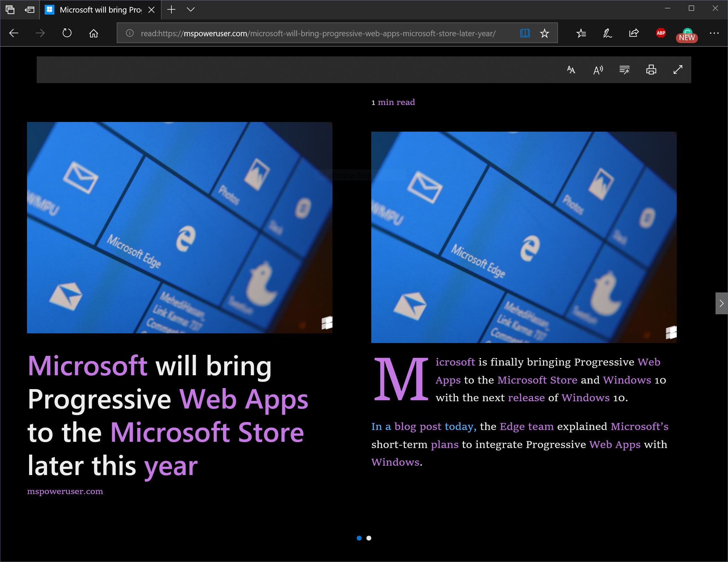The width and height of the screenshot is (728, 562).
Task: Select the first page indicator dot
Action: [x=359, y=538]
